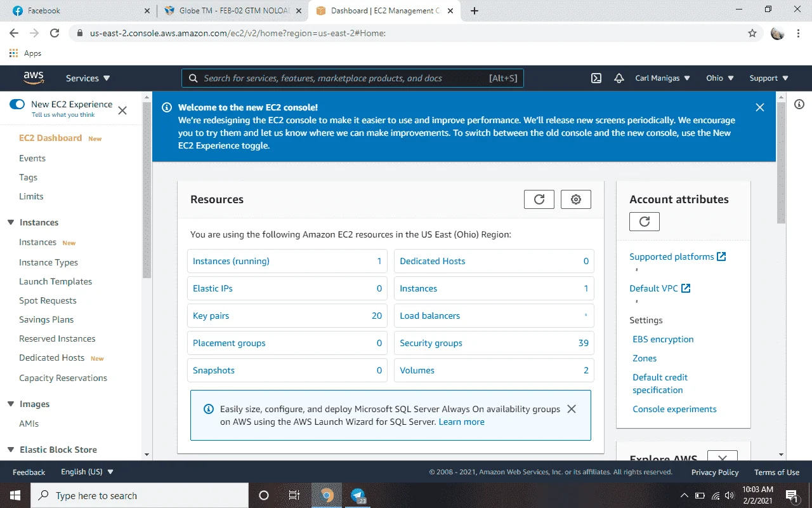Close the Facebook tab
Screen dimensions: 812x508
[x=147, y=11]
